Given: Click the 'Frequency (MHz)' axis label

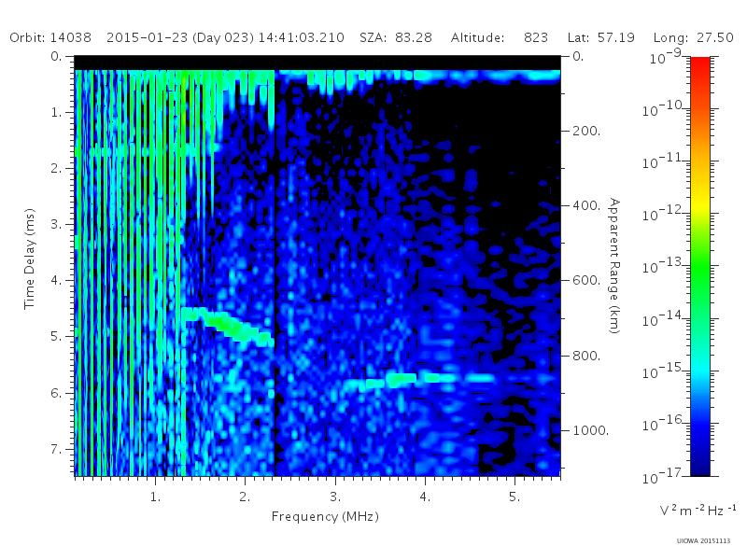Looking at the screenshot, I should (x=325, y=517).
